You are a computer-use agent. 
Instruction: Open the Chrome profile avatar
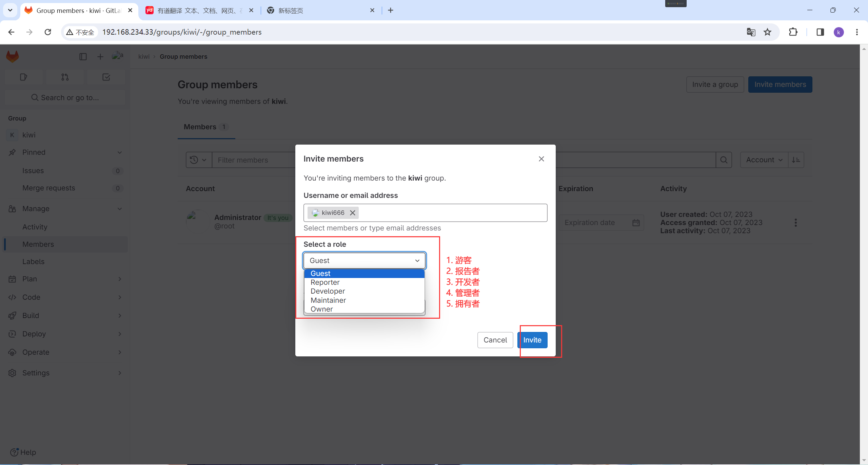click(x=839, y=32)
